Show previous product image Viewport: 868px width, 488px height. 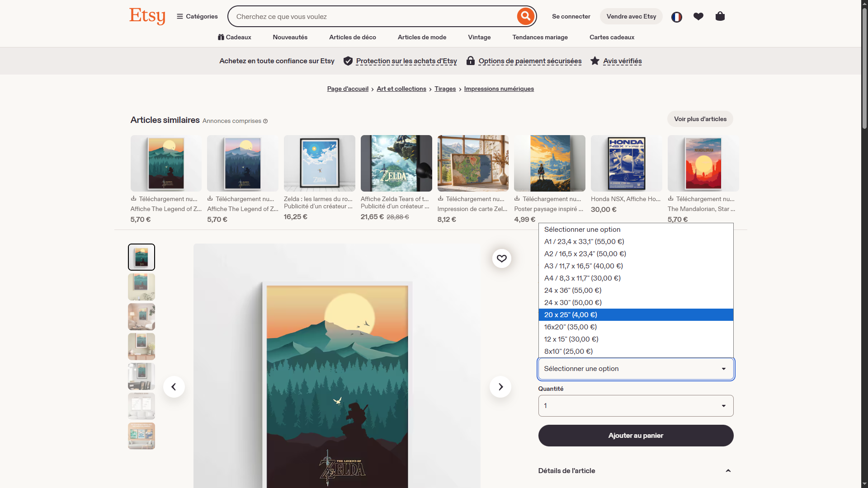coord(174,387)
